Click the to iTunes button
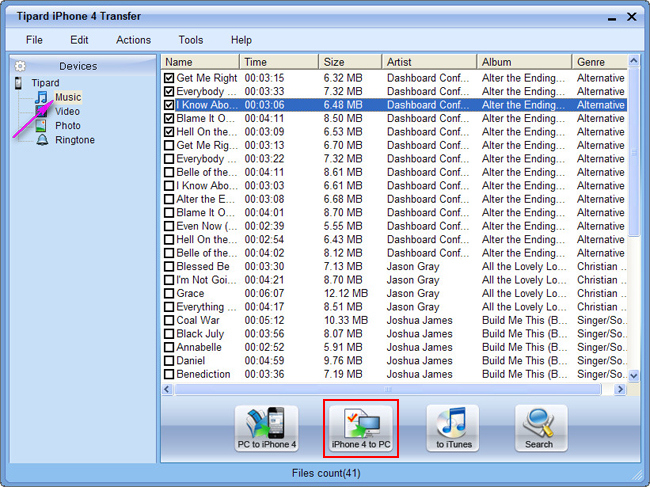This screenshot has width=650, height=487. 453,428
